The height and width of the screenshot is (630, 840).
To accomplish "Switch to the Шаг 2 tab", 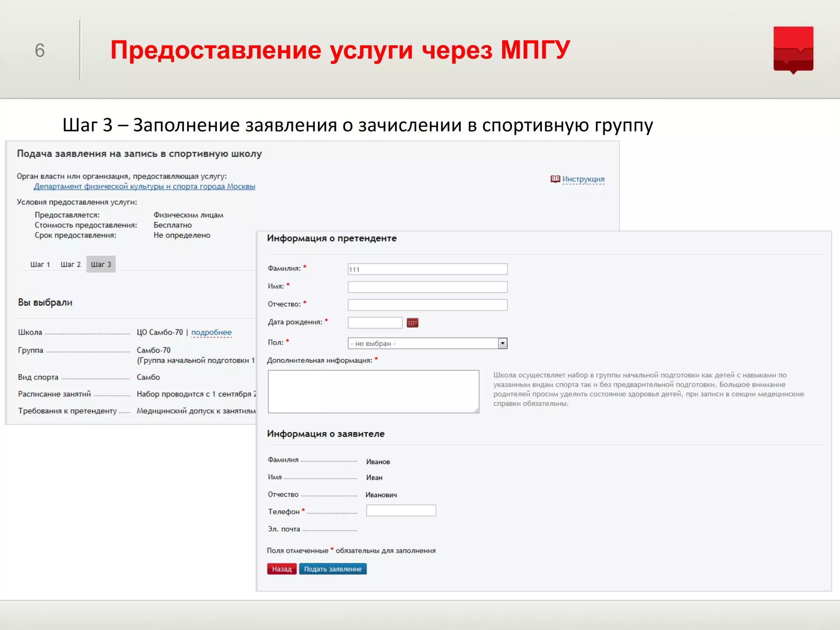I will 71,265.
